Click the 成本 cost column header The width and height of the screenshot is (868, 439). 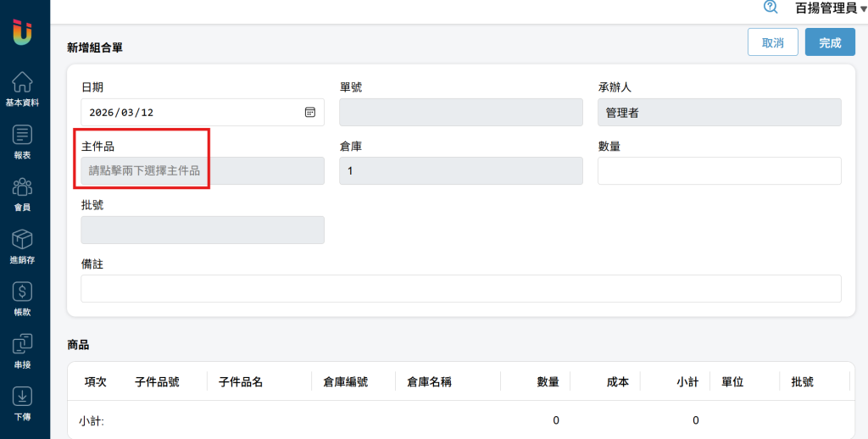(617, 382)
